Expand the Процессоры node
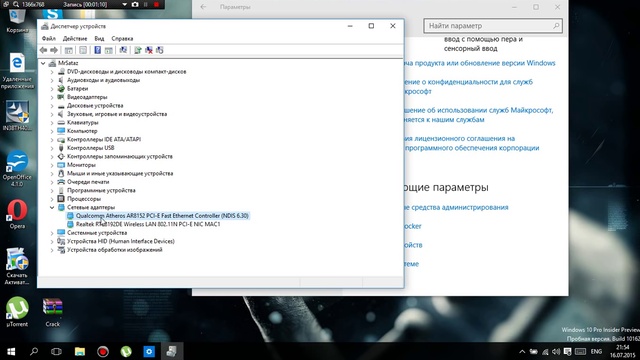Viewport: 640px width, 360px height. pos(52,199)
